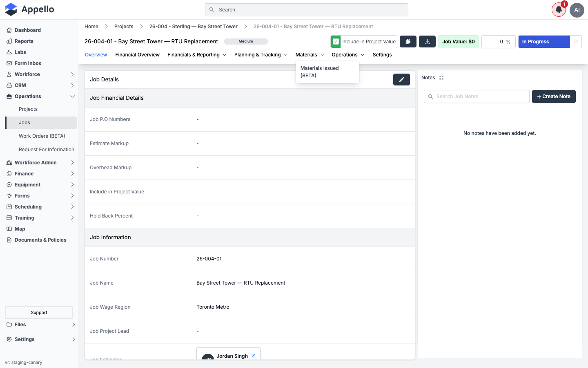Open the In Progress status dropdown arrow

coord(576,42)
